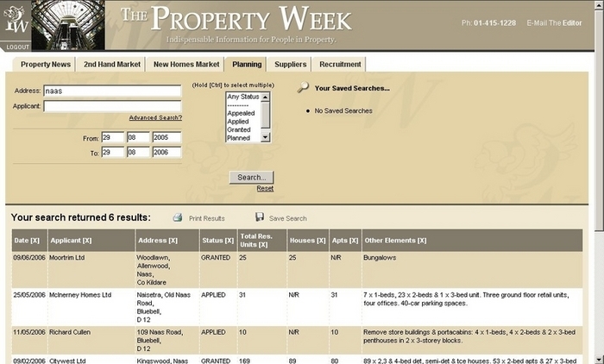Click the Search... button
Viewport: 604px width, 364px height.
pos(252,178)
